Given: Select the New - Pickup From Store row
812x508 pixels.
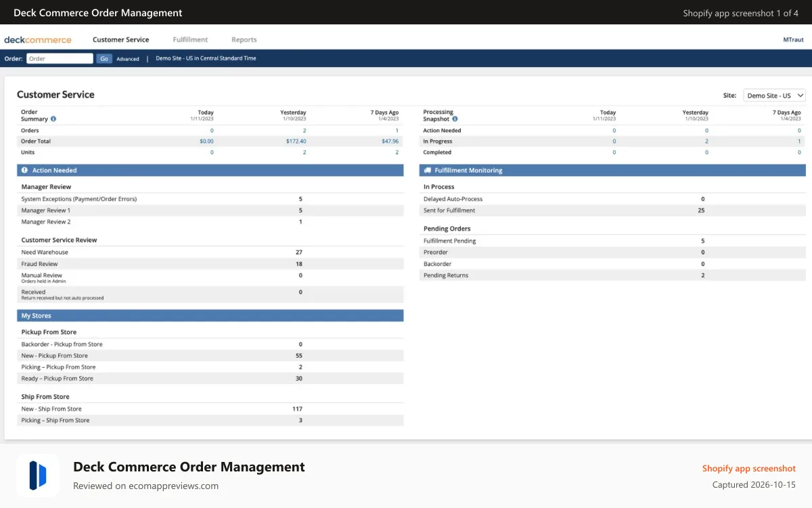Looking at the screenshot, I should point(210,356).
